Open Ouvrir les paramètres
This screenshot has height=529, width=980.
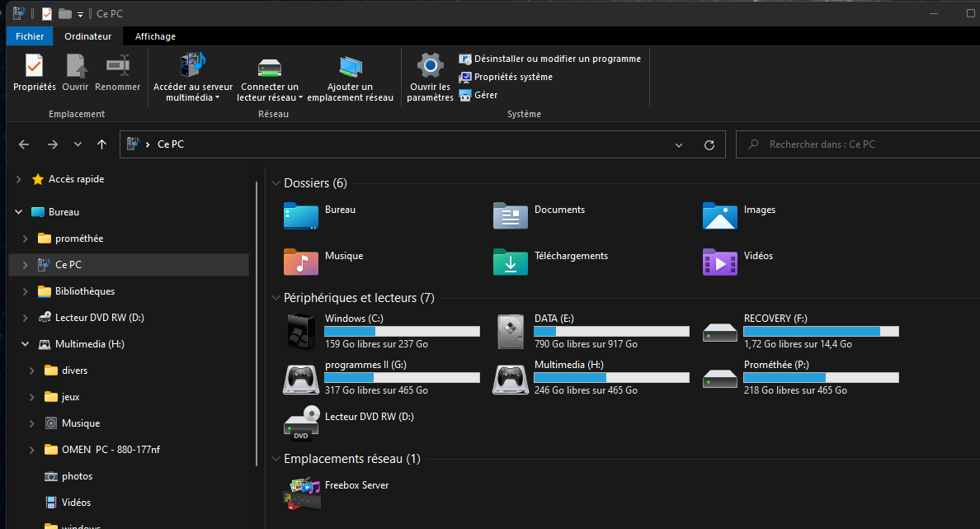tap(429, 74)
